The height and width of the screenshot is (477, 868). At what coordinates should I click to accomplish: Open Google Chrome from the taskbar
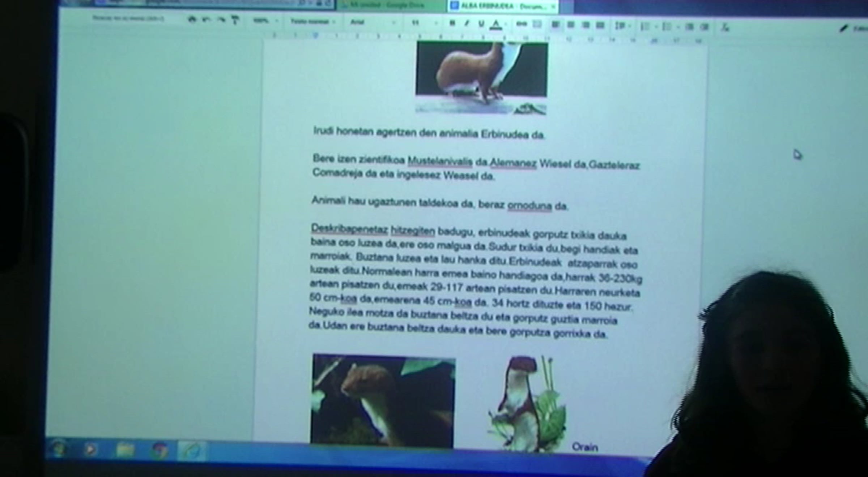click(x=160, y=451)
